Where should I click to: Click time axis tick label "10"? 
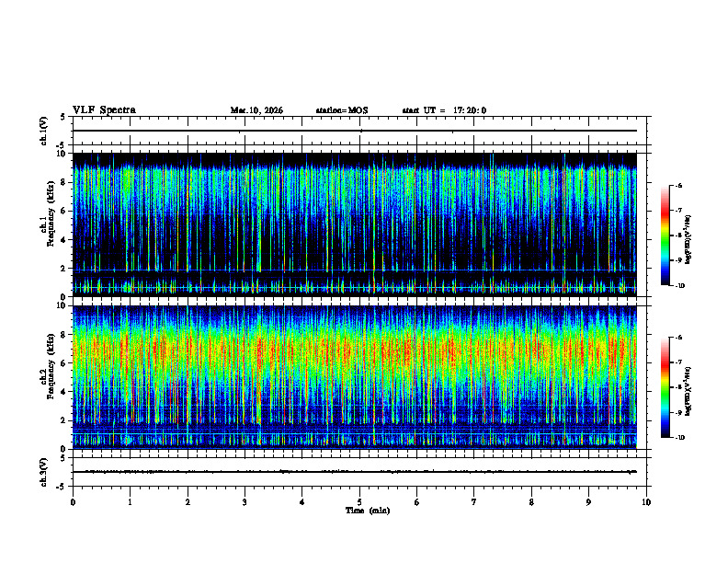(x=646, y=502)
